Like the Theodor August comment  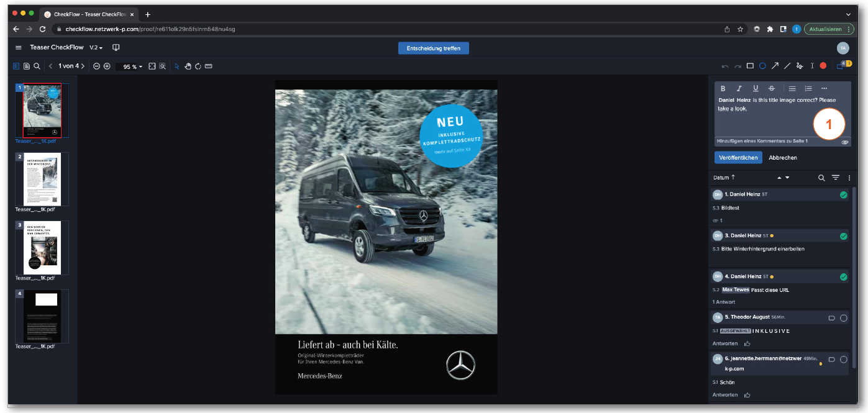pyautogui.click(x=747, y=343)
